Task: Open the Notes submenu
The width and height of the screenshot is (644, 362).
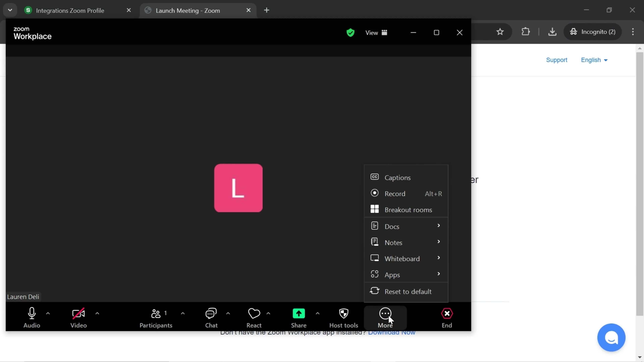Action: (x=406, y=242)
